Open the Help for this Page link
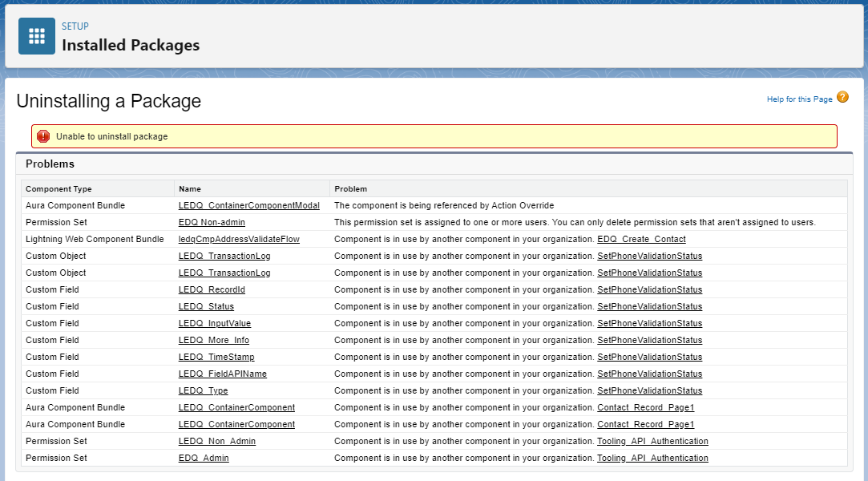The width and height of the screenshot is (868, 481). coord(799,99)
